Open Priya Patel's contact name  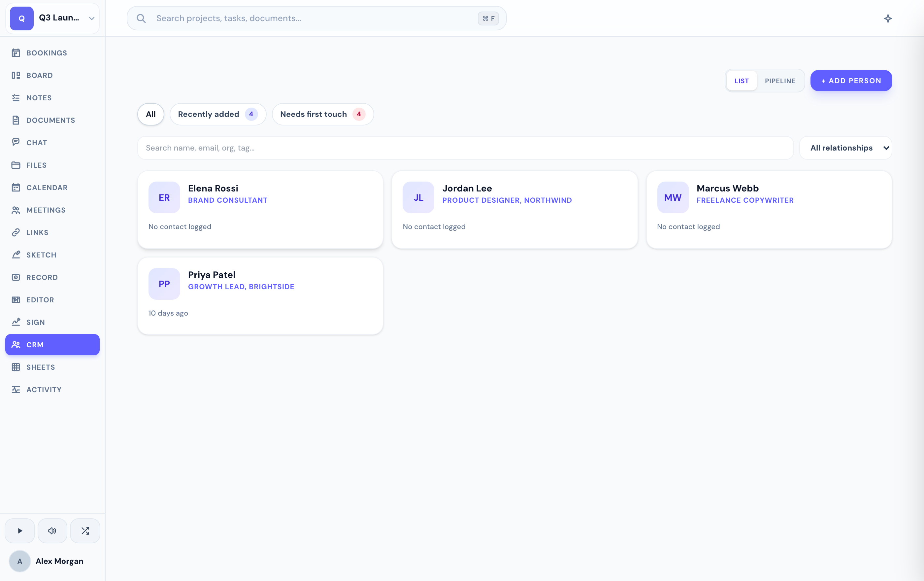[x=212, y=275]
